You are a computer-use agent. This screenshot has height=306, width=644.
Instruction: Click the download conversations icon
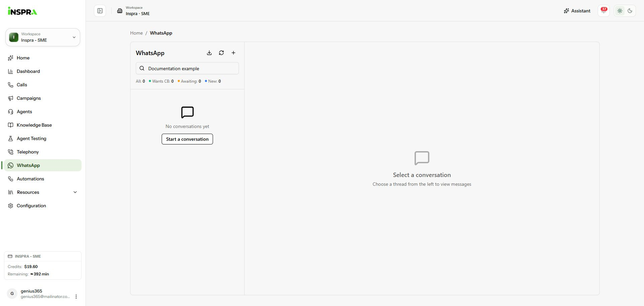(x=209, y=53)
